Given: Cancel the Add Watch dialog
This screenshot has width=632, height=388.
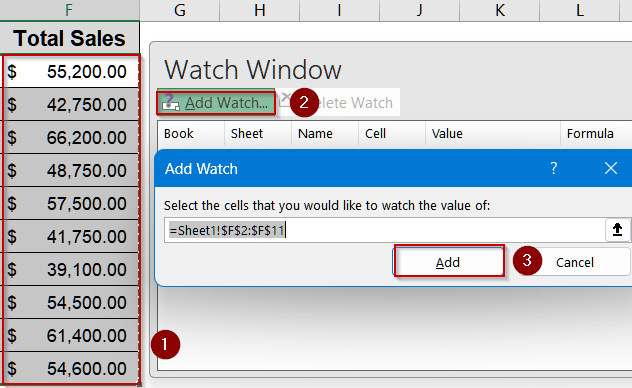Looking at the screenshot, I should pos(575,262).
